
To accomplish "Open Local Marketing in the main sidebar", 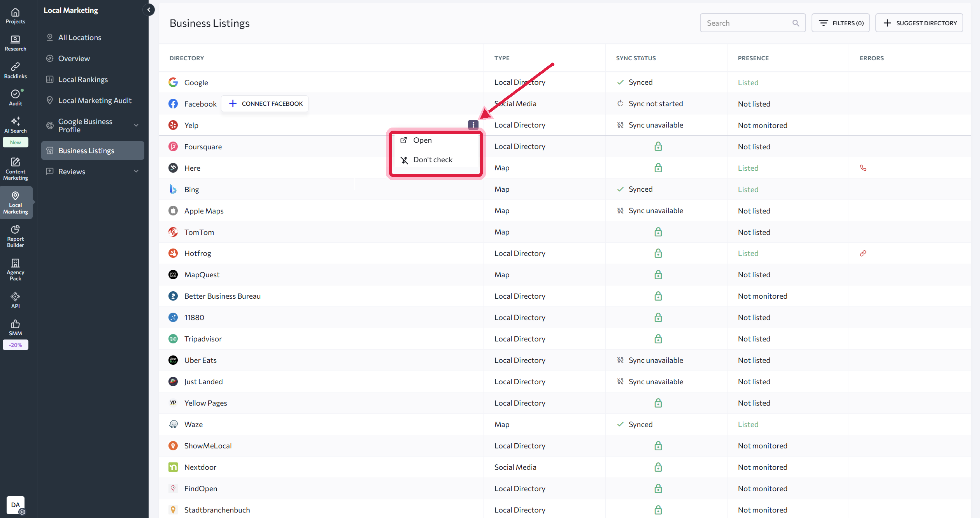I will point(16,203).
